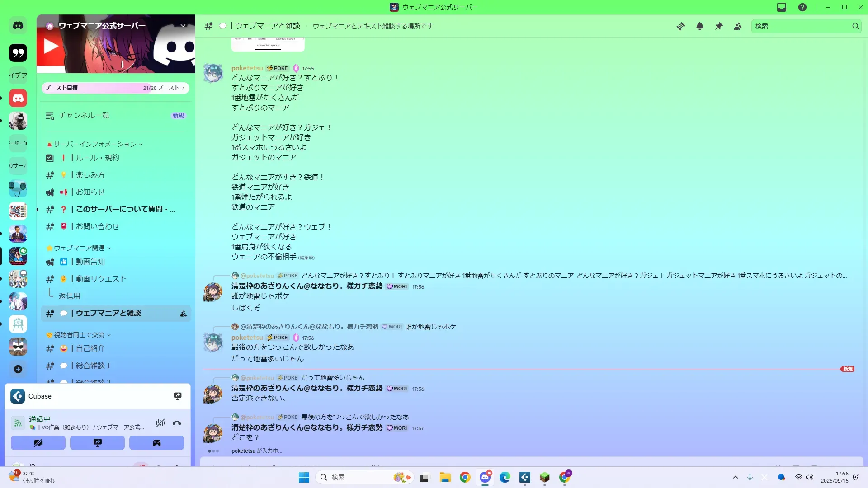Click add a server plus icon
868x488 pixels.
click(x=18, y=369)
